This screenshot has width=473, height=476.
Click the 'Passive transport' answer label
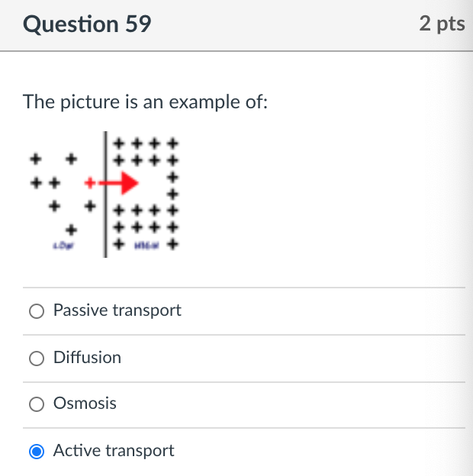[117, 310]
